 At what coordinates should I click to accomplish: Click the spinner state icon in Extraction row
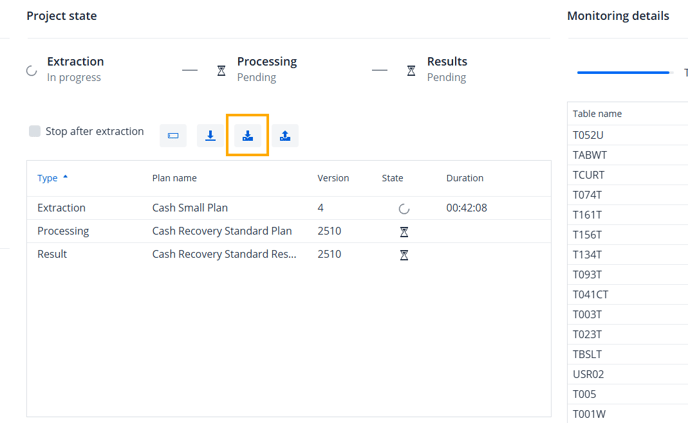(404, 209)
